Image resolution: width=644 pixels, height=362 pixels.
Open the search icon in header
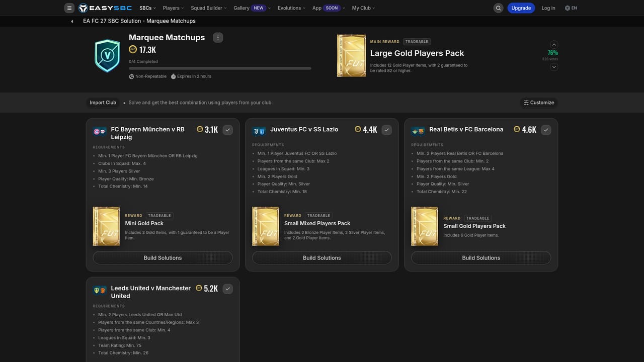click(x=498, y=8)
